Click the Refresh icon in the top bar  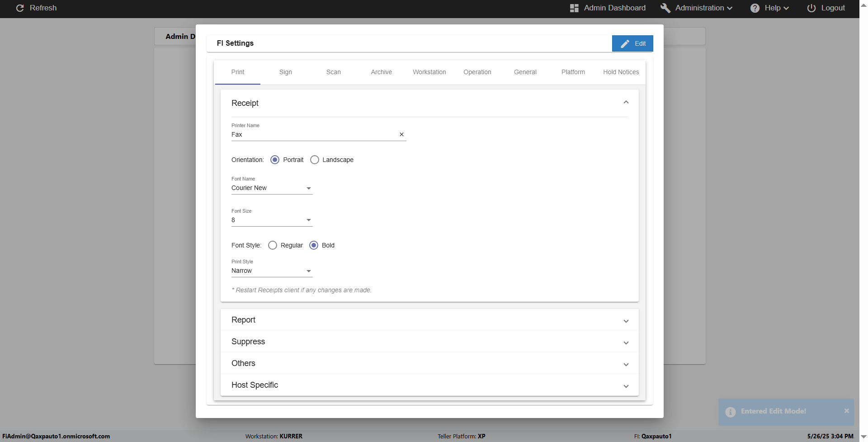pyautogui.click(x=20, y=8)
